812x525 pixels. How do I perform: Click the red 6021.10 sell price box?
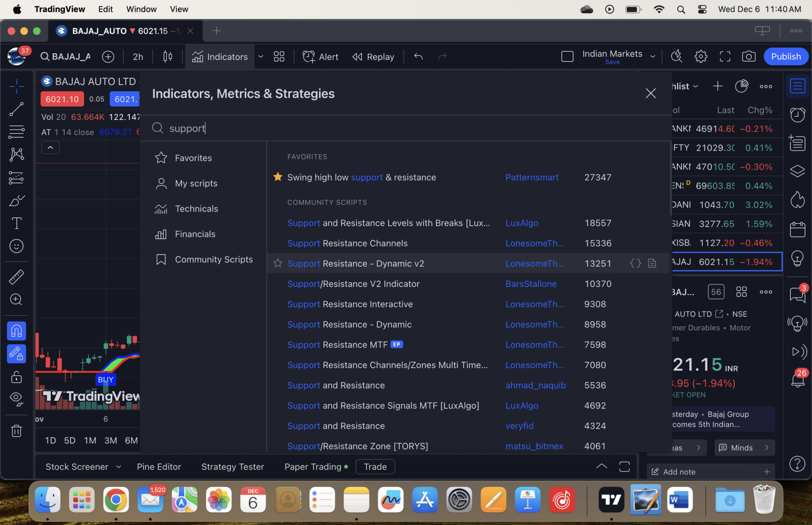click(62, 99)
